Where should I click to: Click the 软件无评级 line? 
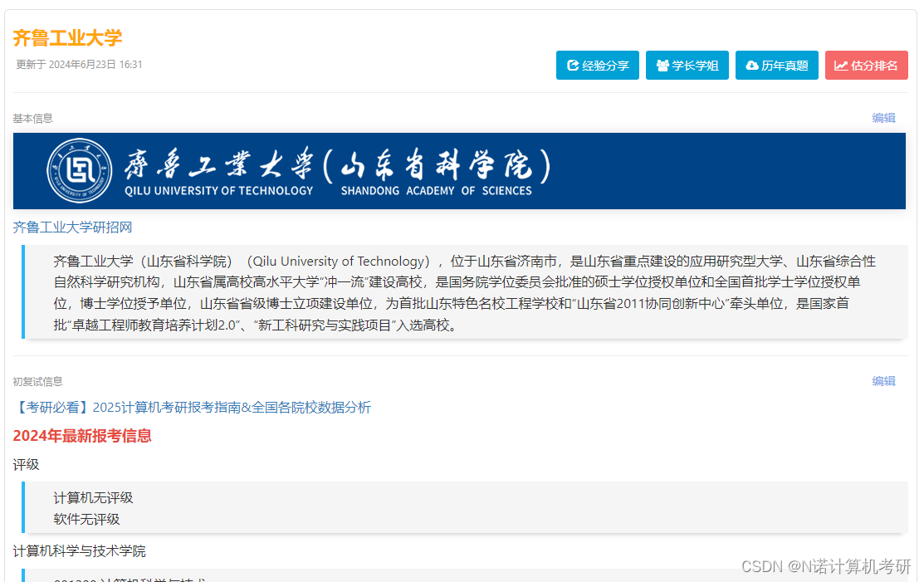click(86, 519)
